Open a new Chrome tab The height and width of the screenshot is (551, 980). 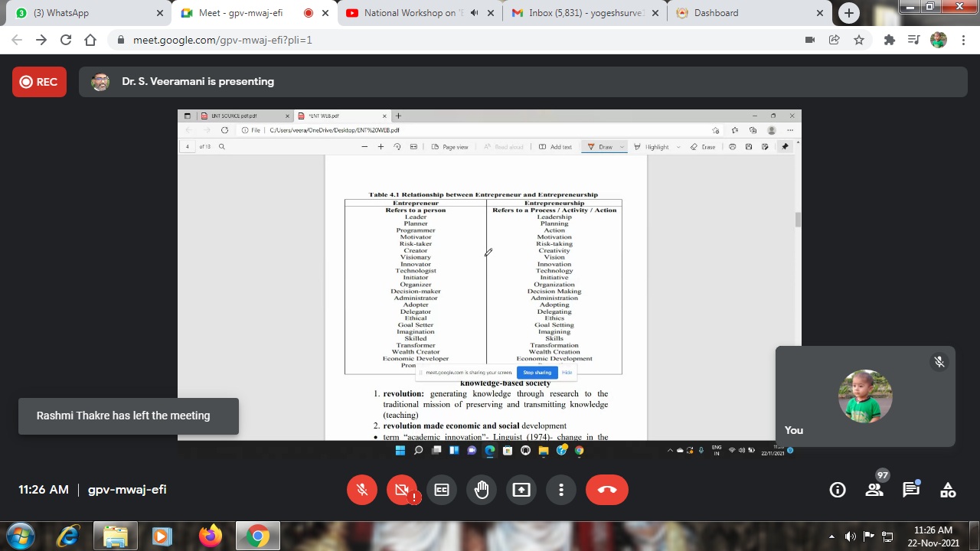point(848,13)
